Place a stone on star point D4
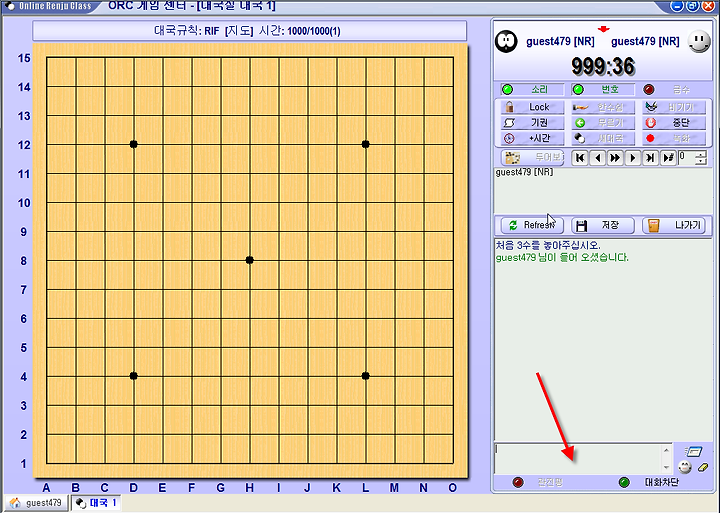Image resolution: width=720 pixels, height=513 pixels. [134, 376]
